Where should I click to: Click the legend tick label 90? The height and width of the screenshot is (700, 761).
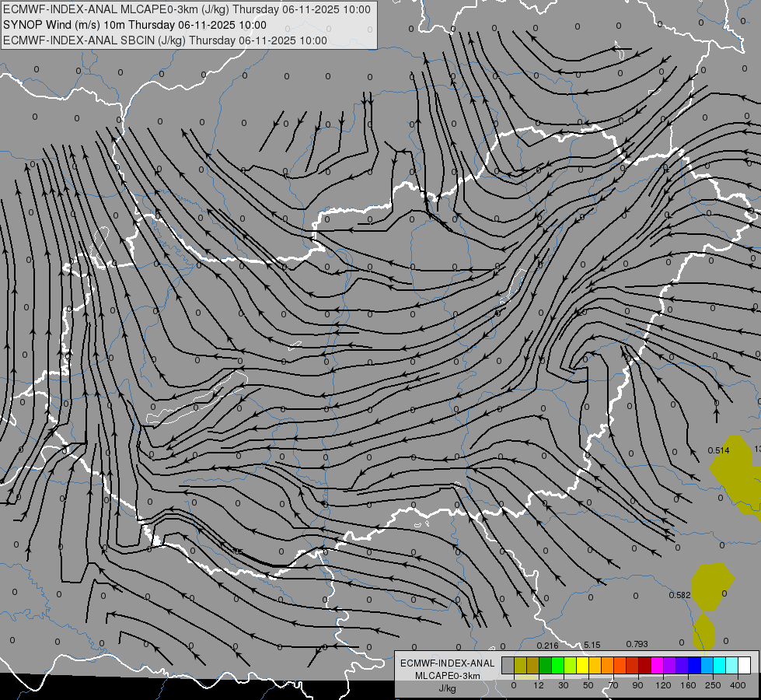coord(637,685)
